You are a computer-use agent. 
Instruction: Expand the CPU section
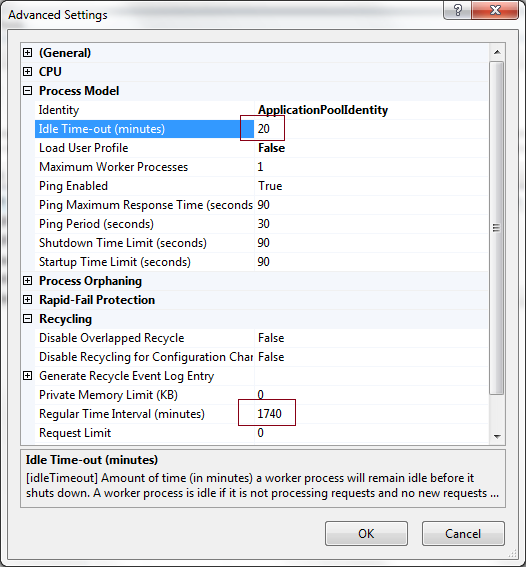point(27,72)
